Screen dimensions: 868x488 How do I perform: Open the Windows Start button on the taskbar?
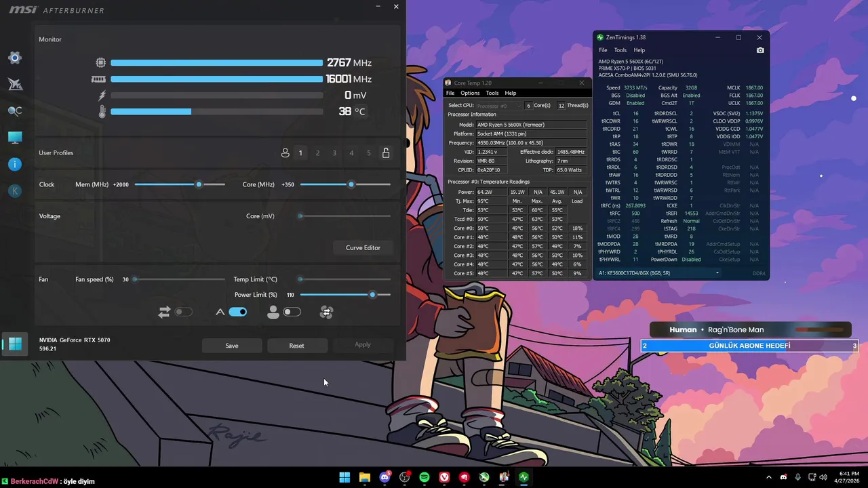click(x=344, y=477)
